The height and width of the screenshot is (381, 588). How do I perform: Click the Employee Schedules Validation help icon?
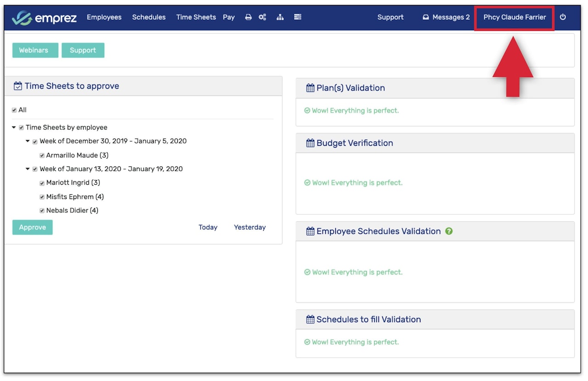(x=449, y=231)
